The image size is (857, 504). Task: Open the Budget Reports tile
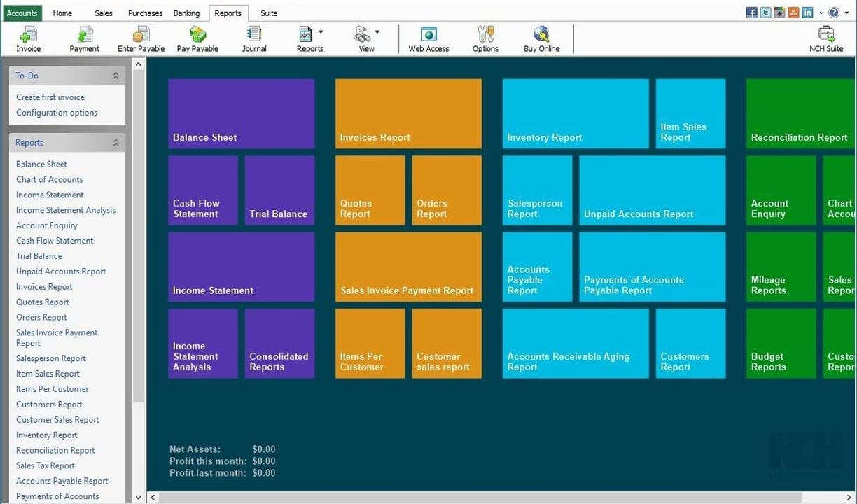coord(781,344)
